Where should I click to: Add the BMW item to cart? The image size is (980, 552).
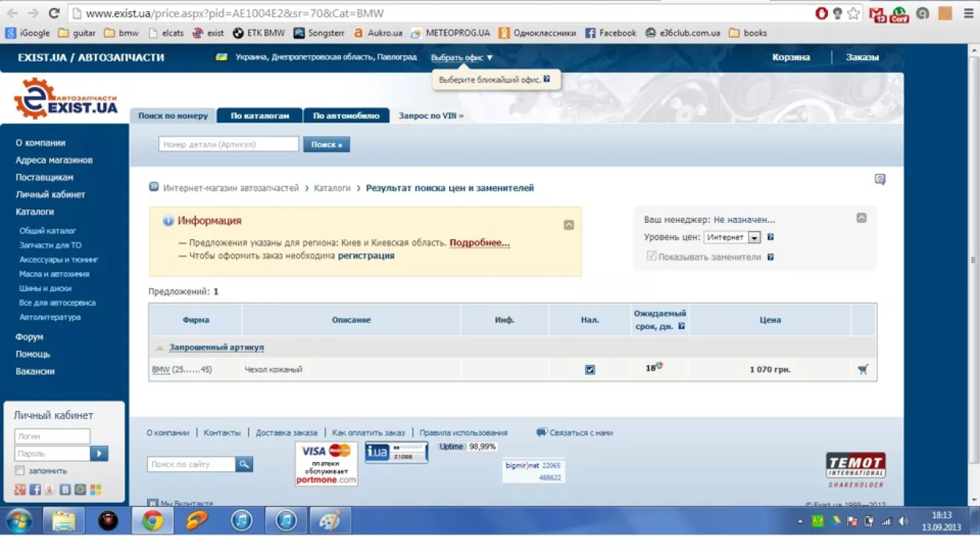pos(863,369)
